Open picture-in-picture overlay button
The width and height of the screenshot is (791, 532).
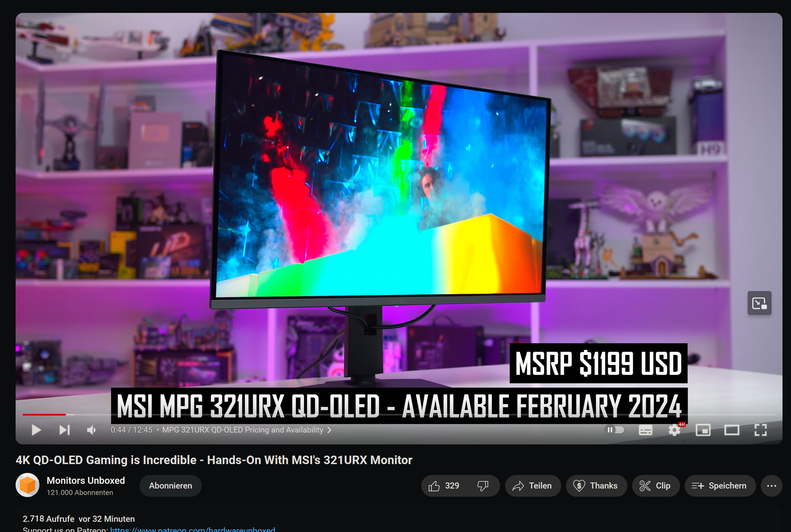[759, 303]
